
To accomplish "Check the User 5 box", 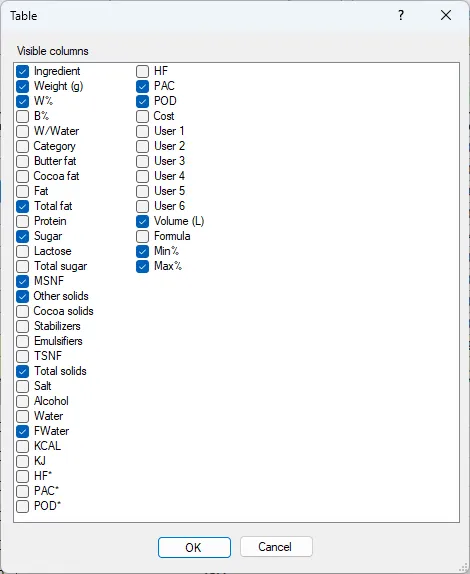I will 142,191.
